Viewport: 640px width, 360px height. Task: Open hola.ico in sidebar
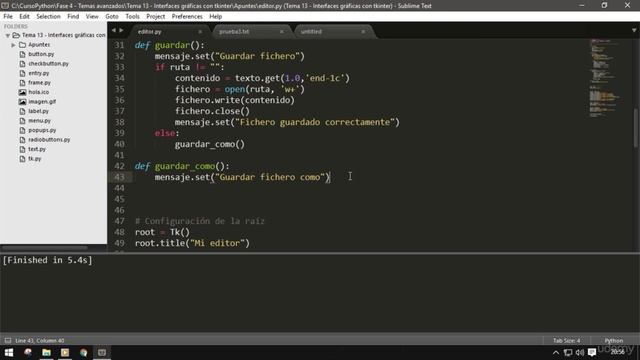(x=38, y=92)
